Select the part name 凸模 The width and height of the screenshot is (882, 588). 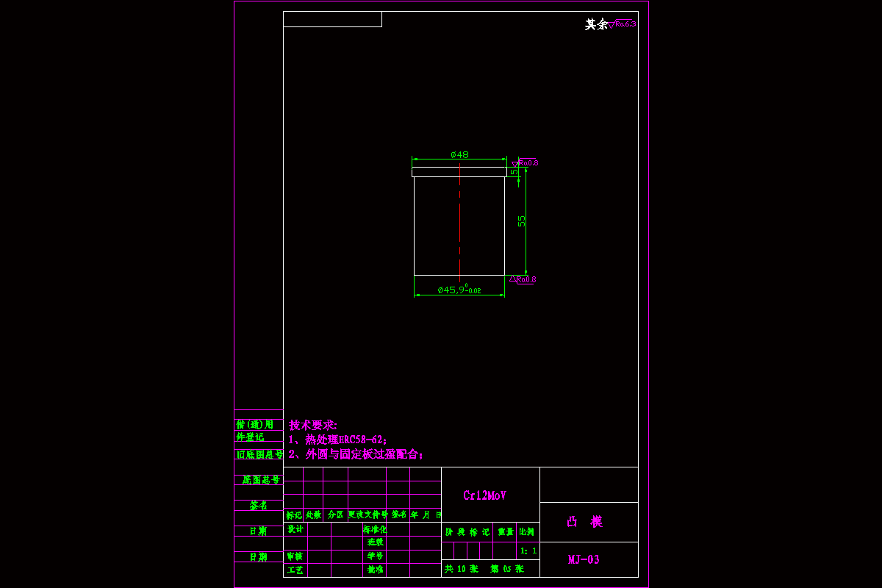pos(585,522)
